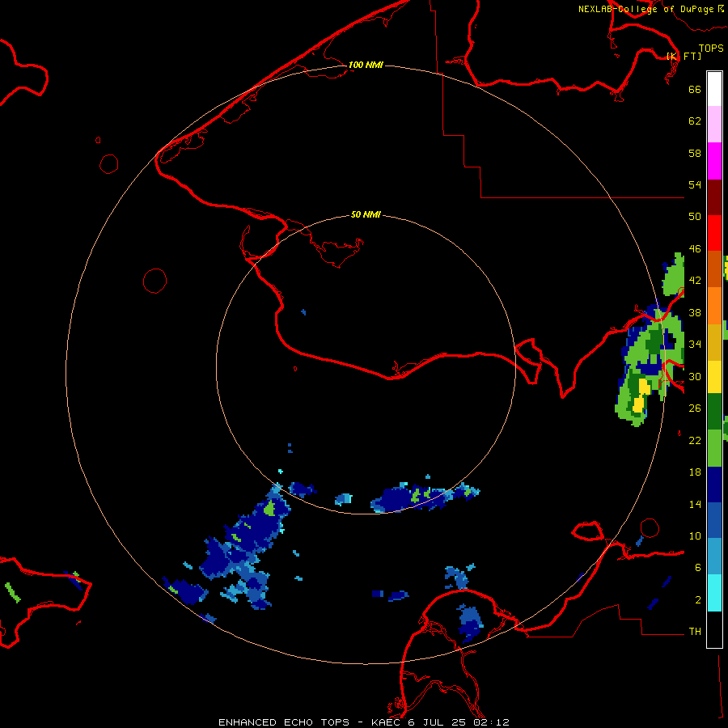Click the 46 legend value
Screen dimensions: 728x728
695,249
